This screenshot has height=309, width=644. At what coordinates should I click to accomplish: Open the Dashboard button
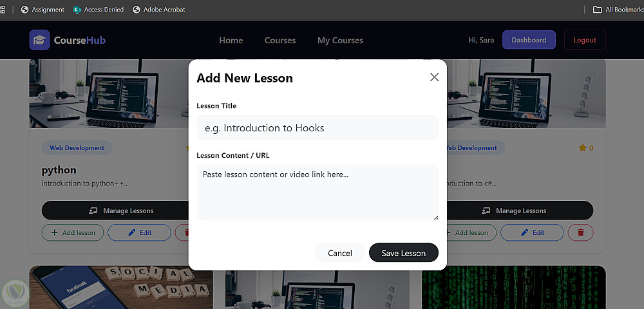tap(529, 40)
